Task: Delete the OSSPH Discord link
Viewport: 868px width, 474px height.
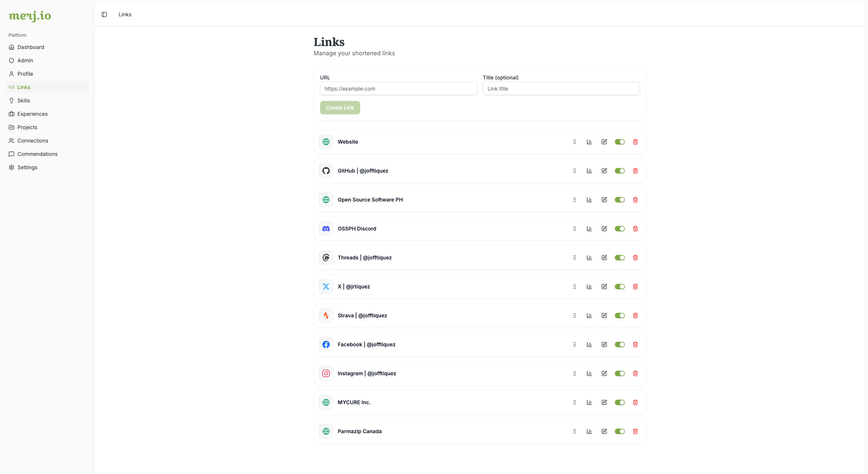Action: pos(635,229)
